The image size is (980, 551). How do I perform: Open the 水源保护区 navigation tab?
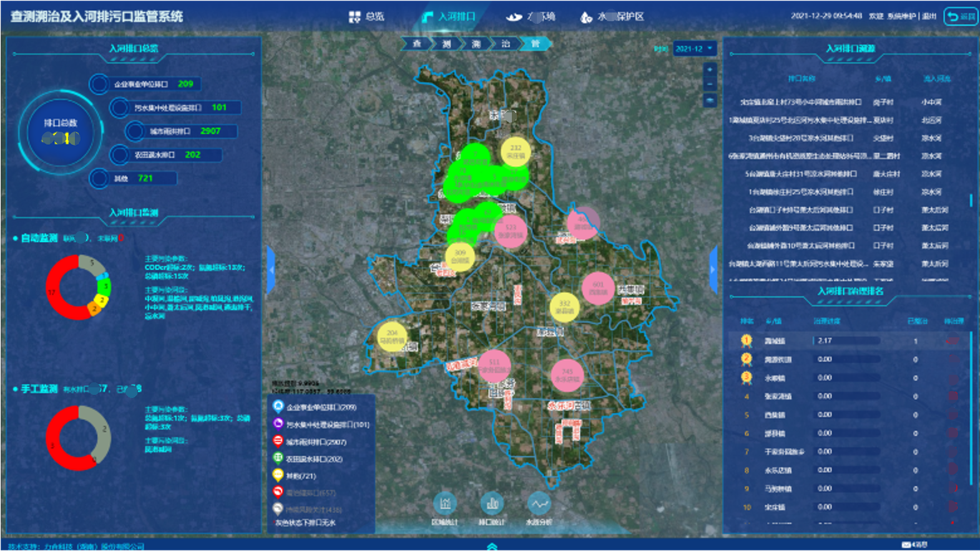612,17
